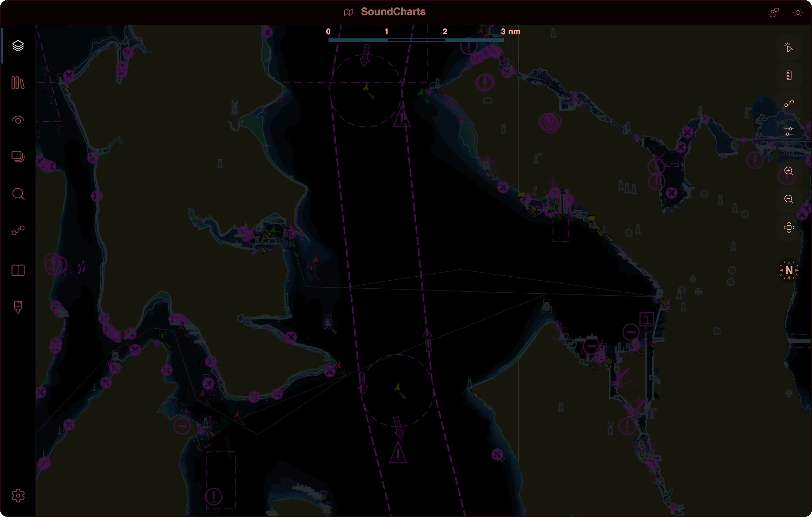Zoom in on the chart
812x517 pixels.
pos(789,171)
